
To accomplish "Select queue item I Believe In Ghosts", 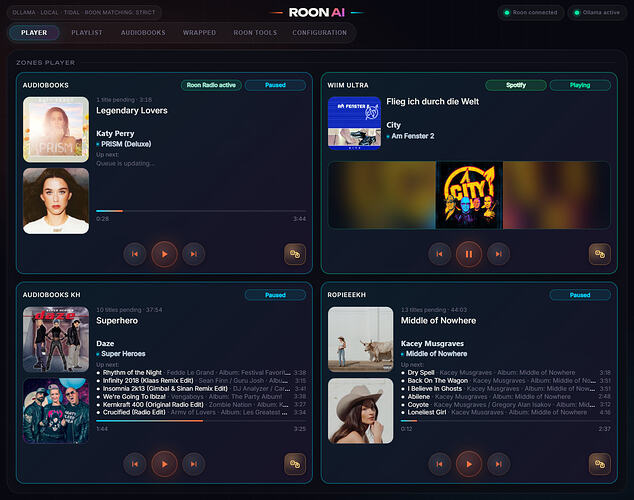I will pyautogui.click(x=505, y=388).
